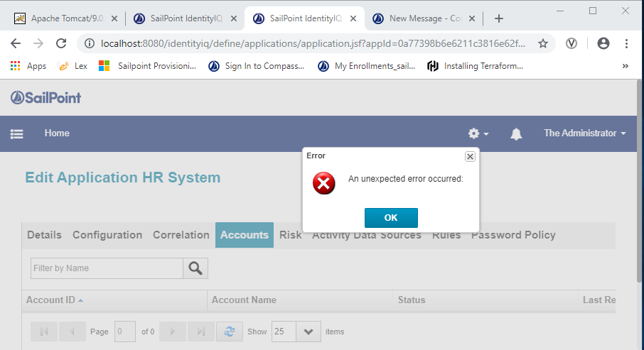Reload the browser page
644x350 pixels.
pos(61,43)
